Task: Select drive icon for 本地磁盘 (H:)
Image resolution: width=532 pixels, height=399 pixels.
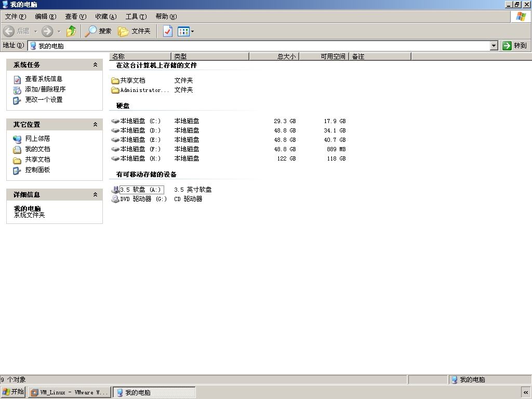Action: (115, 158)
